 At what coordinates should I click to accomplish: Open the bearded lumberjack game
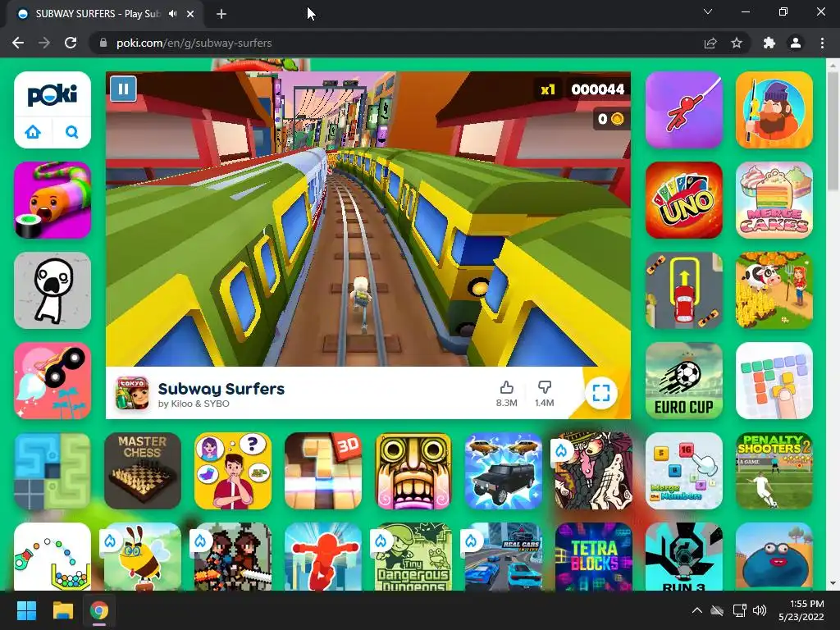[774, 110]
